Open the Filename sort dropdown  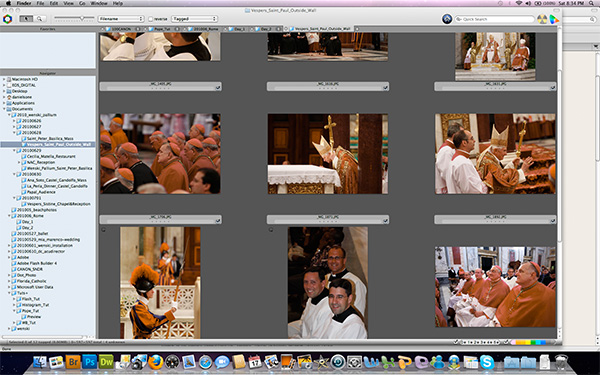(121, 19)
